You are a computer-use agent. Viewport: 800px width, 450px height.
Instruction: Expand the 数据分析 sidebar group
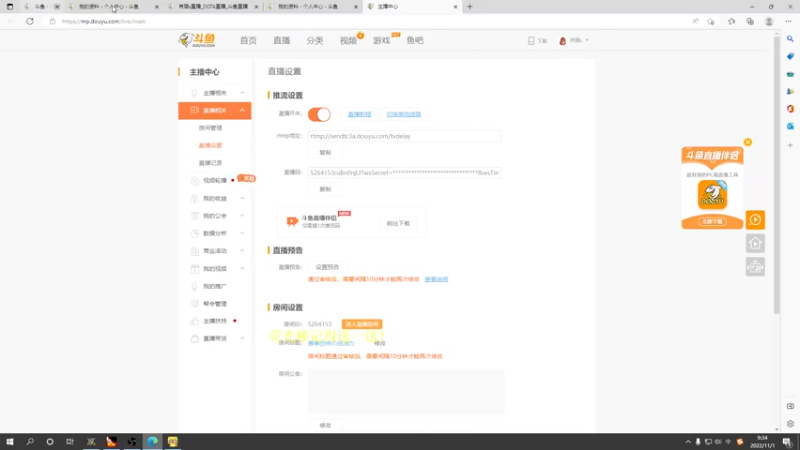tap(215, 233)
